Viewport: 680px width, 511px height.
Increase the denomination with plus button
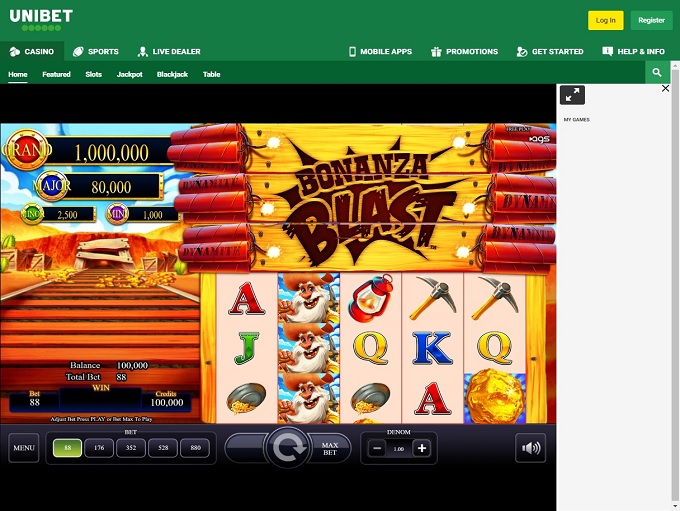421,448
